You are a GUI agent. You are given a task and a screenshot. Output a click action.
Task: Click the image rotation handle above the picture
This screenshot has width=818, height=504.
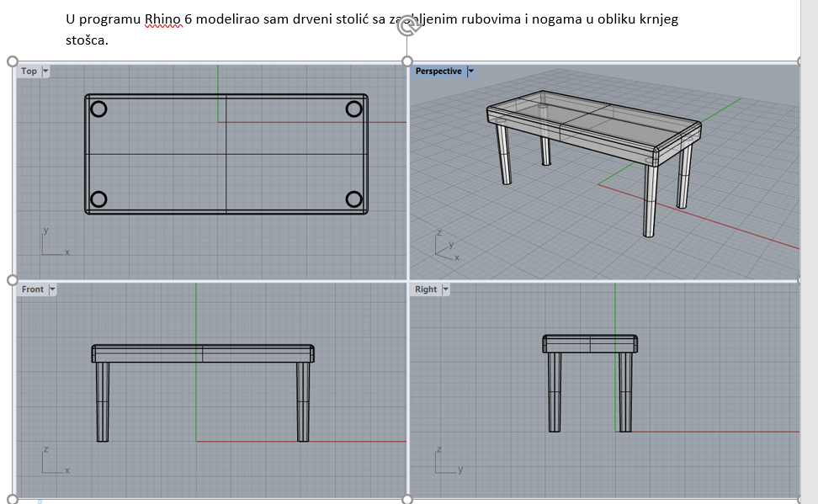(409, 27)
